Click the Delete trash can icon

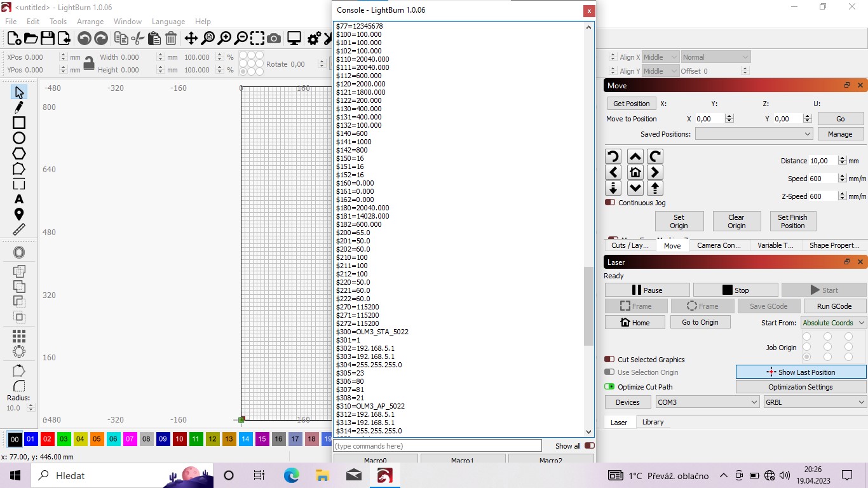[x=171, y=39]
